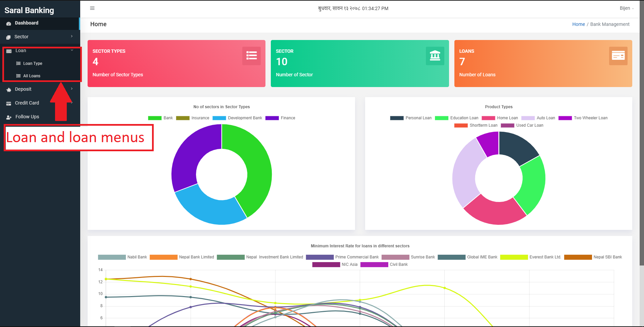Click the 'Number of Sector' card text
Image resolution: width=644 pixels, height=327 pixels.
pos(294,75)
